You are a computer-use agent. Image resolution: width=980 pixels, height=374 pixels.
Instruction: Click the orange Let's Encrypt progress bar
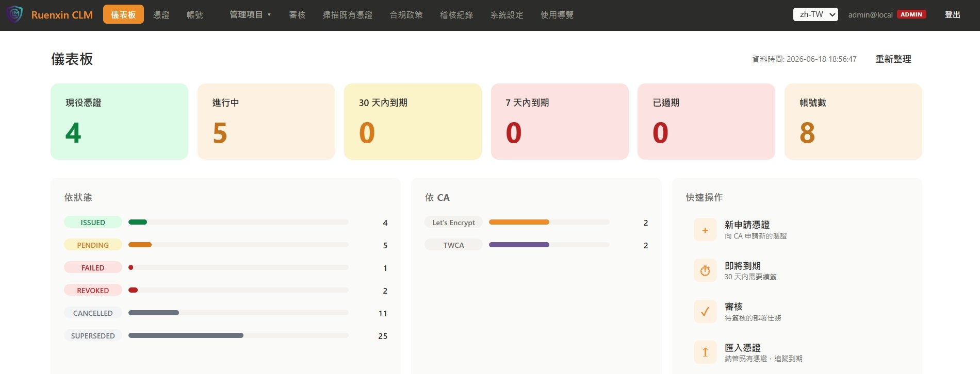pos(519,222)
